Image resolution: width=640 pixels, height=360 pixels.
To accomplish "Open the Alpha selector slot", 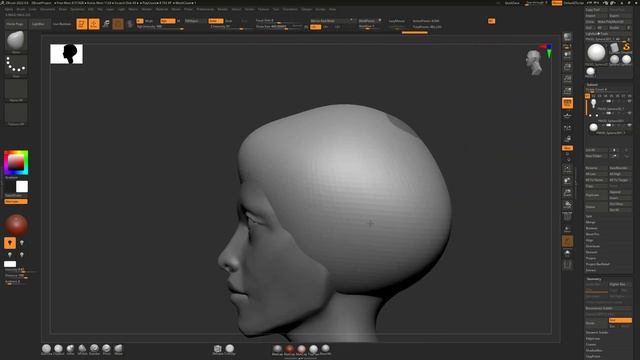I will coord(16,89).
